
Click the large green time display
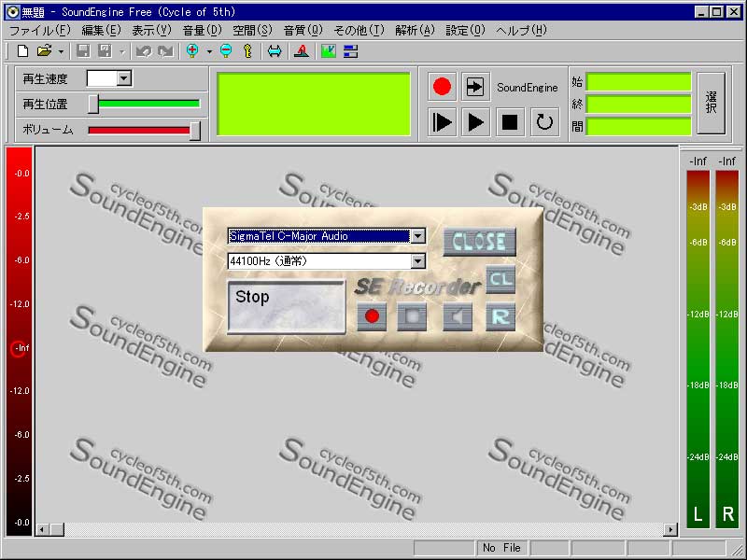314,104
